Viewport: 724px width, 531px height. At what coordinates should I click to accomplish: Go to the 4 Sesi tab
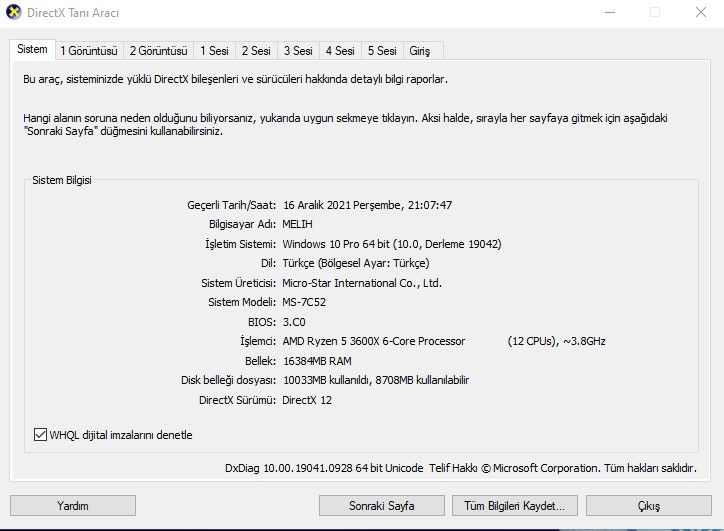tap(340, 51)
